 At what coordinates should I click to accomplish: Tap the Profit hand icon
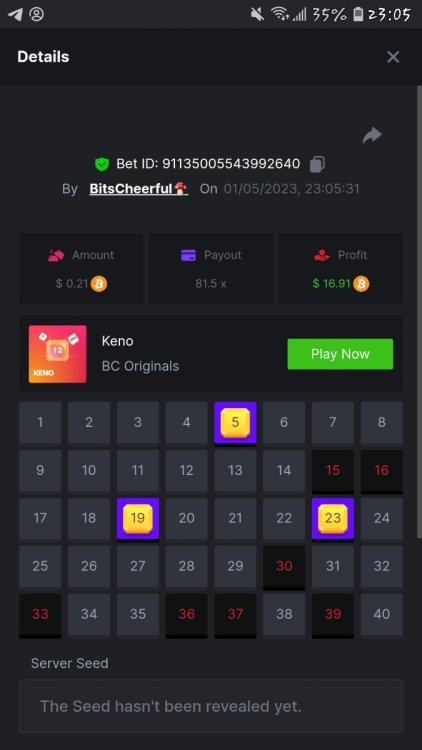322,255
